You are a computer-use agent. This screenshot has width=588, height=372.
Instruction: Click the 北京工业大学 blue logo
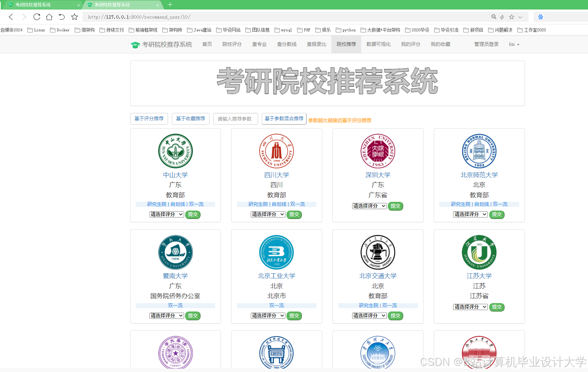276,252
